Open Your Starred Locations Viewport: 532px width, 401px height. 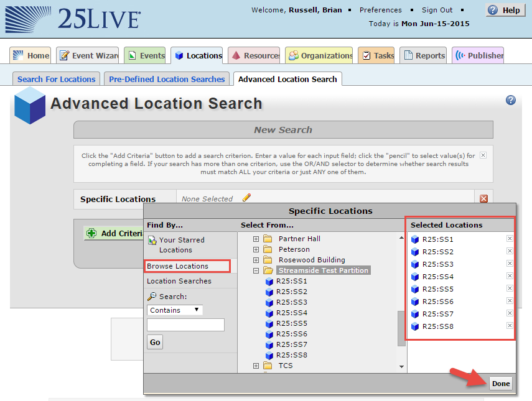182,245
